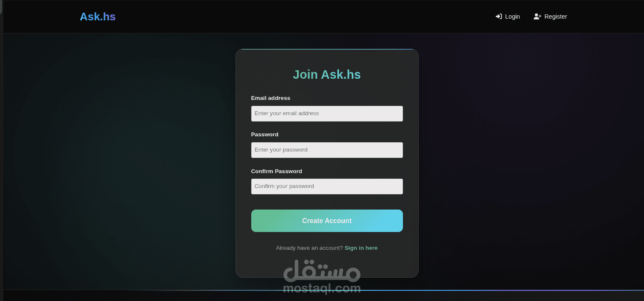Click the Register user-plus icon
The width and height of the screenshot is (644, 301).
537,17
